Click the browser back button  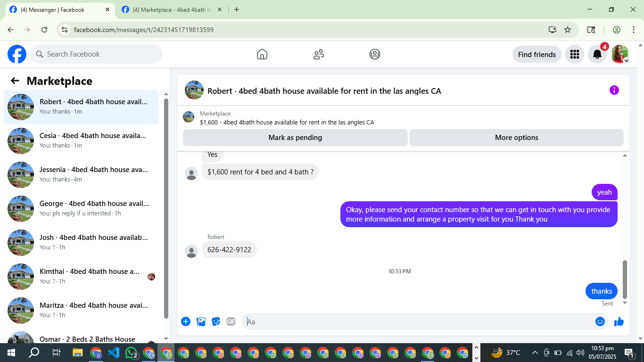pyautogui.click(x=10, y=30)
